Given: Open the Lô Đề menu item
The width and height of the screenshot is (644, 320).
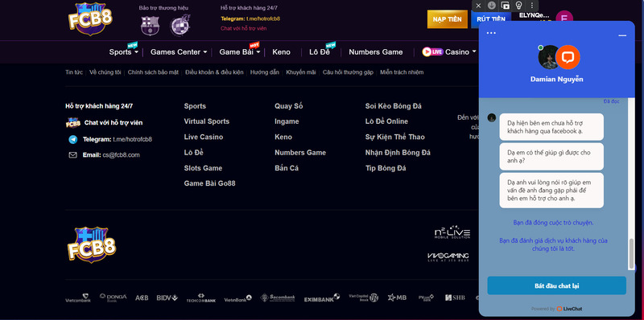Looking at the screenshot, I should click(x=320, y=52).
